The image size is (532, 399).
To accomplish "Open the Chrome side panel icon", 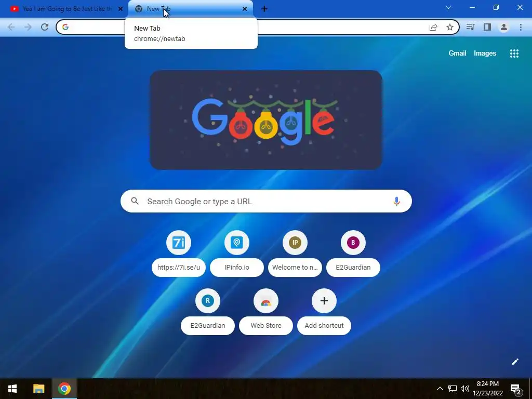I will pyautogui.click(x=487, y=27).
